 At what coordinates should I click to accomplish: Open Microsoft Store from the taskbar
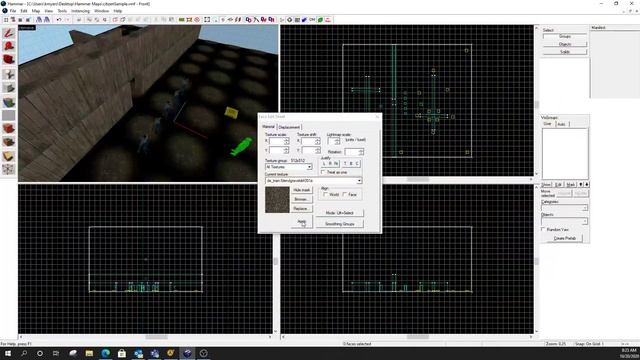coord(122,353)
